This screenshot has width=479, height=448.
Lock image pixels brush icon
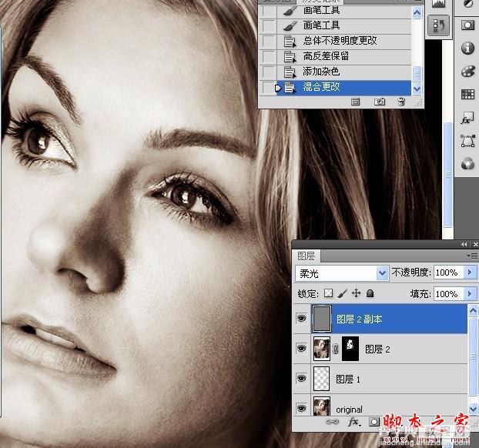(343, 293)
